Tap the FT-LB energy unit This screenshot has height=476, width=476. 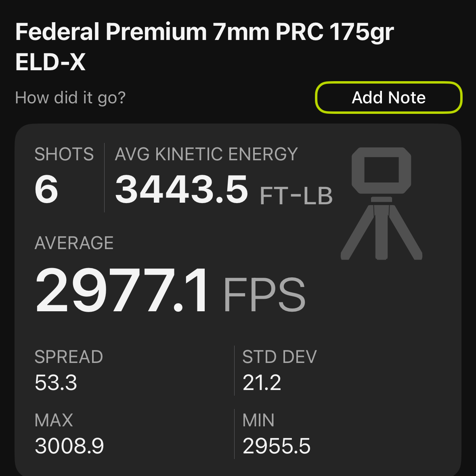click(x=296, y=196)
